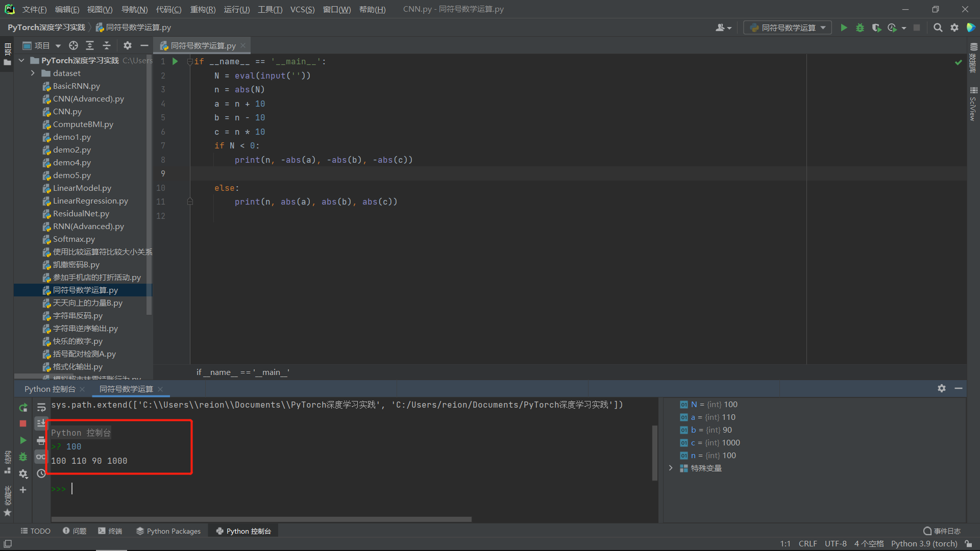Click the Search Everywhere magnifier icon

(938, 28)
